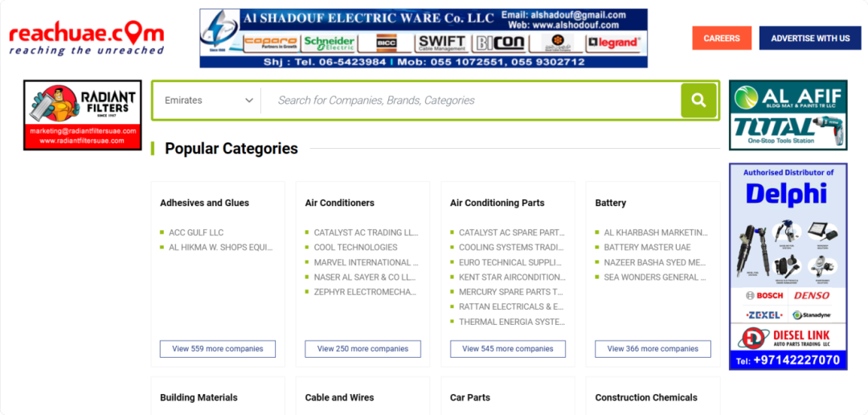
Task: Open RATTAN ELECTRICALS listing
Action: click(511, 307)
